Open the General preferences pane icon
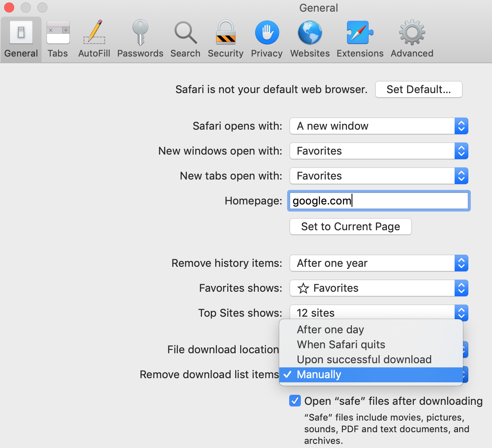Screen dimensions: 492x448 [21, 39]
